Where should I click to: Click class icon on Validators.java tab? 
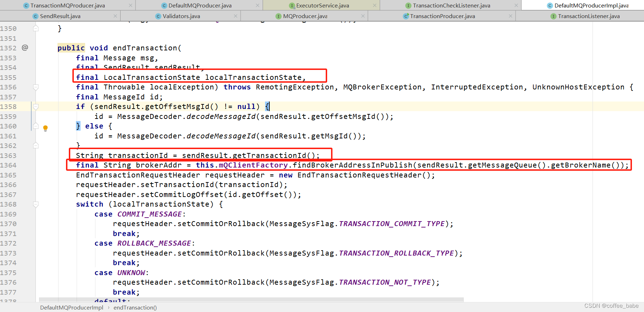pos(158,16)
